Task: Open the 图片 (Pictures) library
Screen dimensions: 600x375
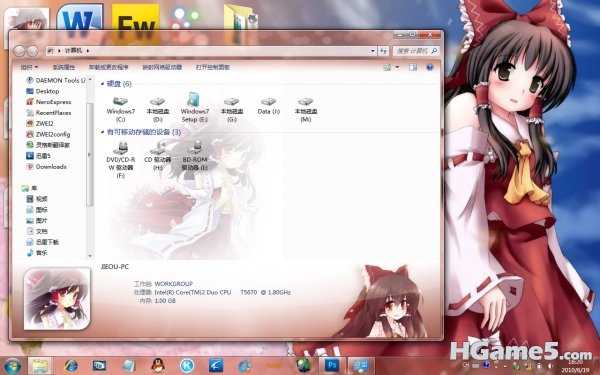Action: coord(37,220)
